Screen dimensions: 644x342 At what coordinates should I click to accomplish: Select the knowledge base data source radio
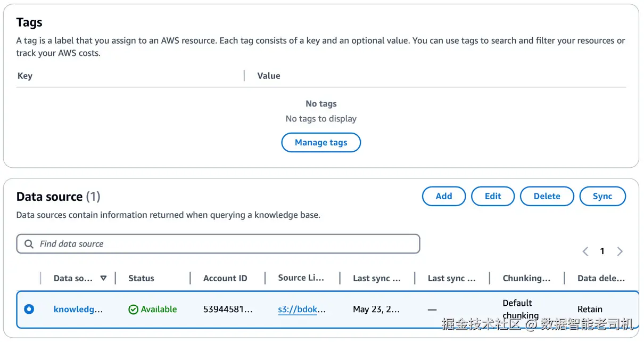click(x=29, y=309)
